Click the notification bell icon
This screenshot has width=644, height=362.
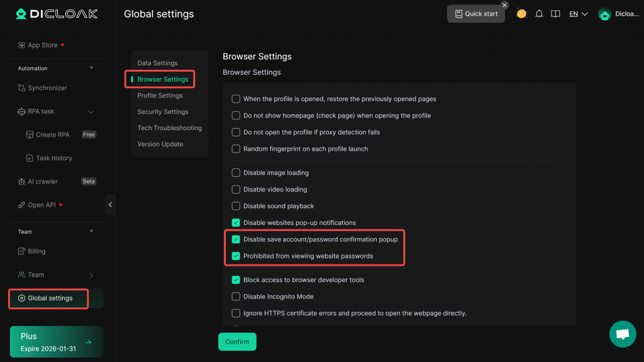click(539, 14)
